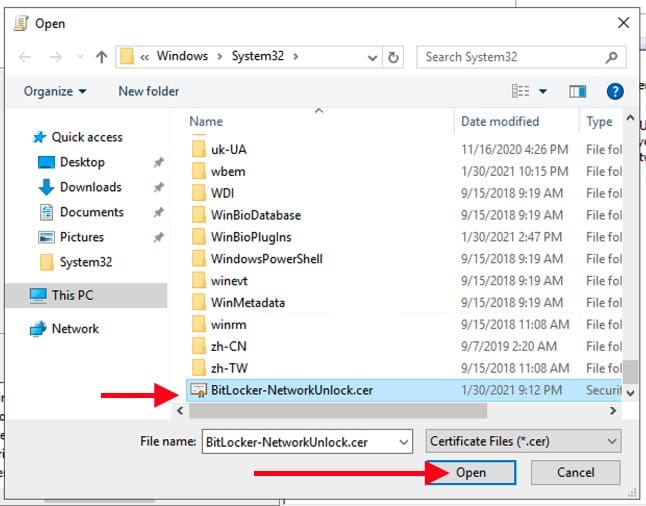Click the Search System32 field
Image resolution: width=646 pixels, height=506 pixels.
(x=510, y=57)
